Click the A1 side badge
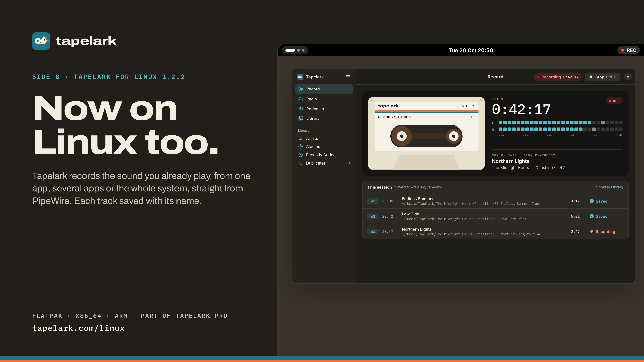This screenshot has width=644, height=362. [373, 201]
